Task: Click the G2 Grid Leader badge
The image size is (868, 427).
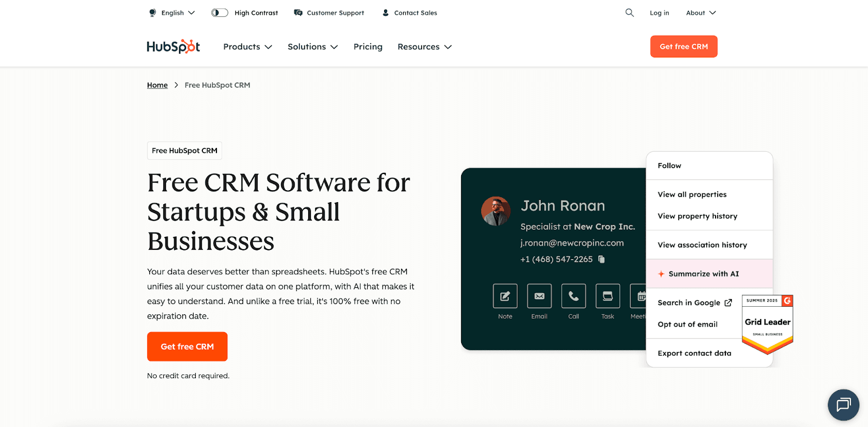Action: (767, 324)
